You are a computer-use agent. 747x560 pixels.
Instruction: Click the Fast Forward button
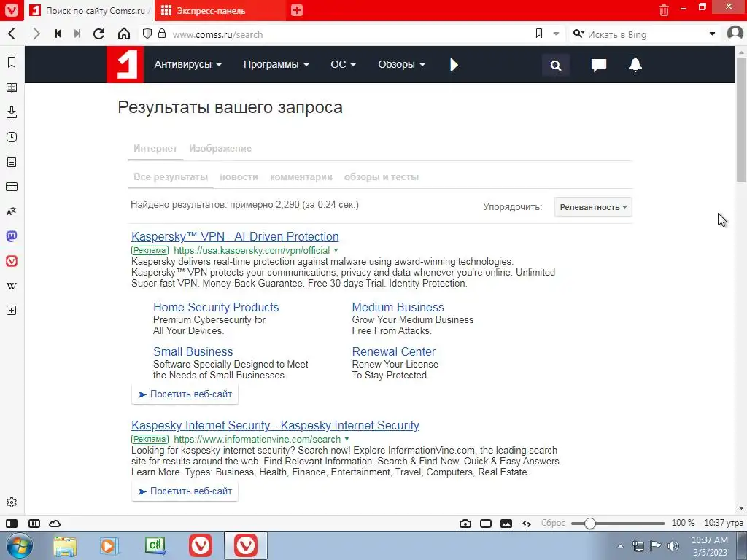click(x=77, y=34)
